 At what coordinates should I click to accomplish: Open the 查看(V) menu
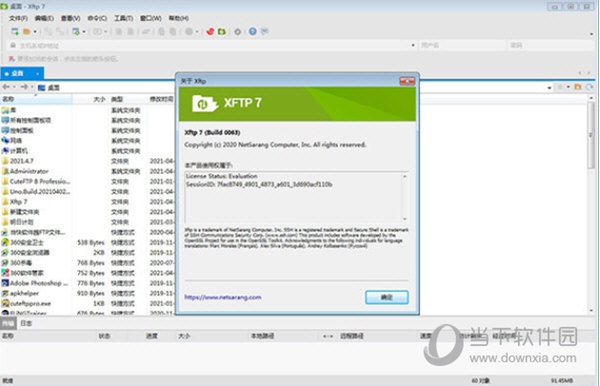tap(70, 18)
